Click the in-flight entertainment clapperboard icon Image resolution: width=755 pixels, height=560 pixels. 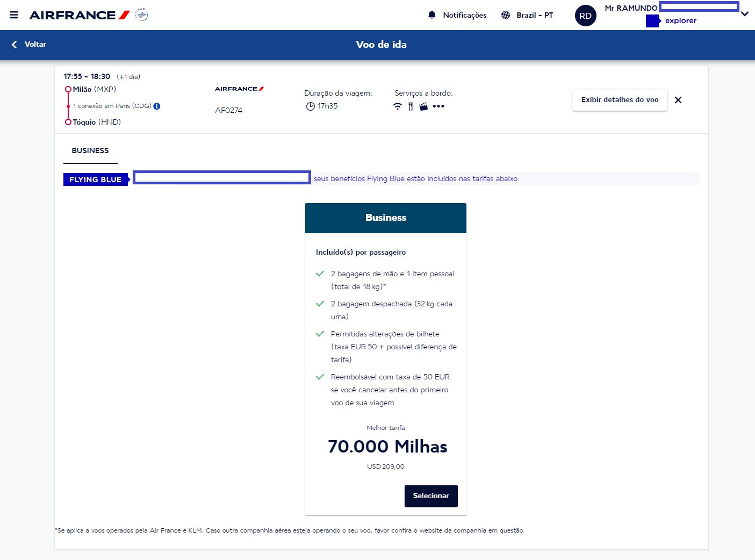point(423,106)
